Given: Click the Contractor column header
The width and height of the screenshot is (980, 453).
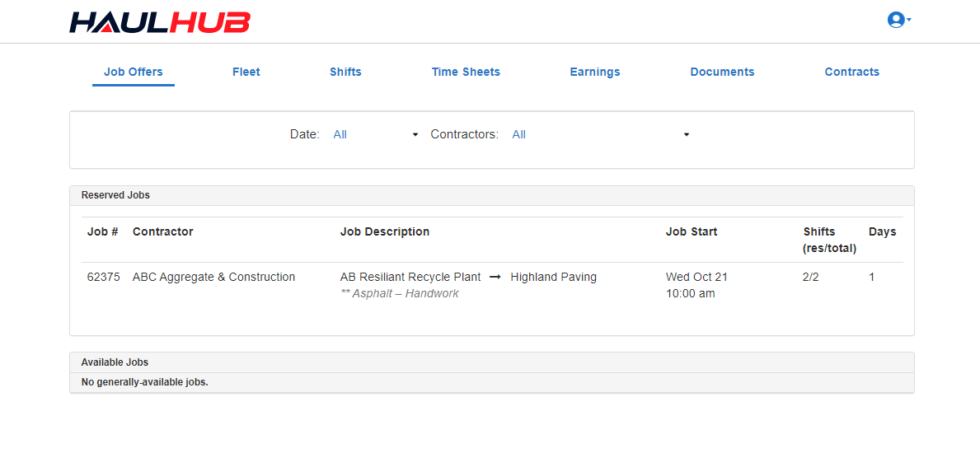Looking at the screenshot, I should click(x=162, y=231).
